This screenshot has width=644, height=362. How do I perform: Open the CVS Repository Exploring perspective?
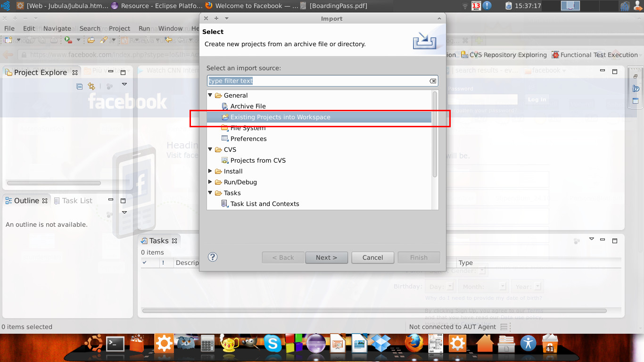[504, 55]
